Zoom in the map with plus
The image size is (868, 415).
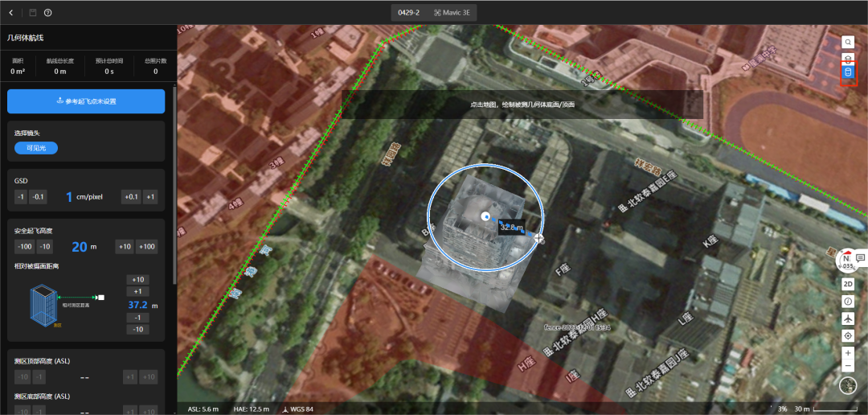[848, 352]
